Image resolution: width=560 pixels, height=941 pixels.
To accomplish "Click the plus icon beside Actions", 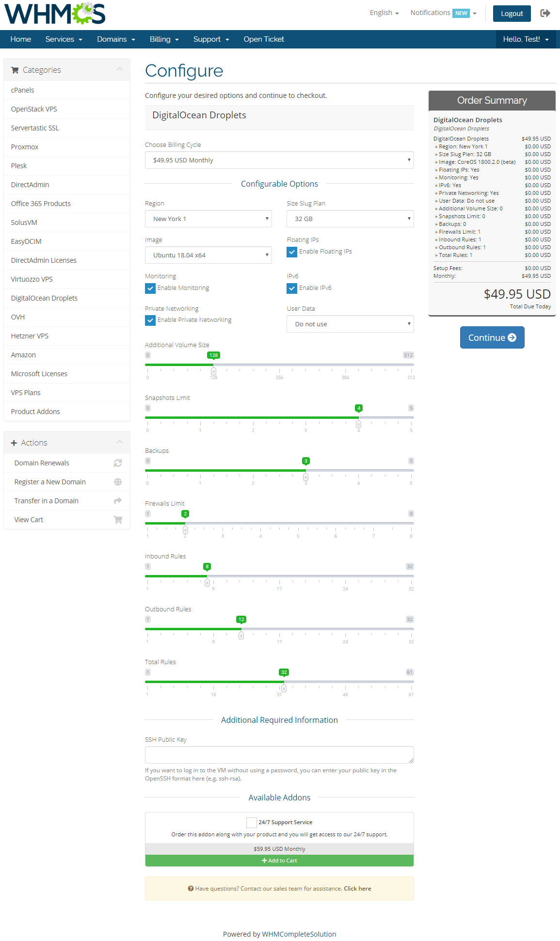I will tap(14, 443).
